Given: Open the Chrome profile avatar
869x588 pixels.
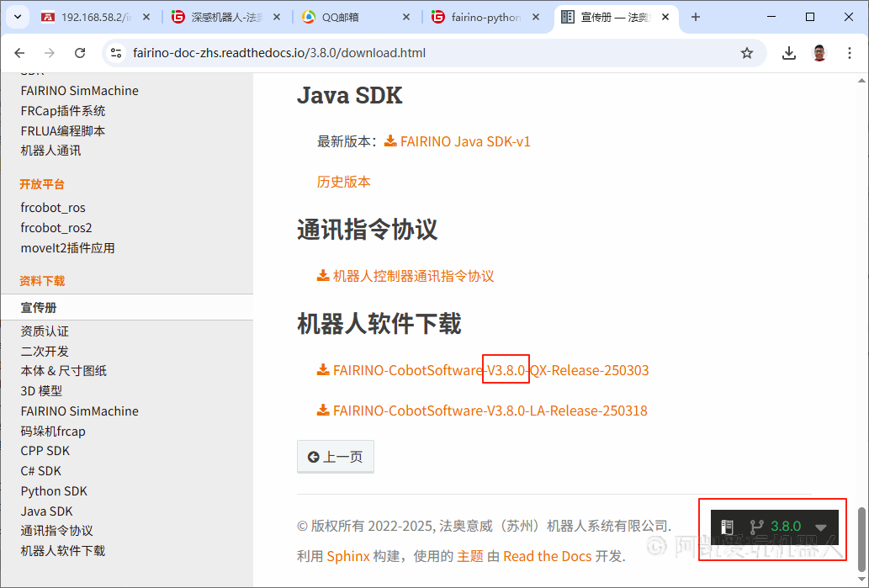Looking at the screenshot, I should click(819, 53).
